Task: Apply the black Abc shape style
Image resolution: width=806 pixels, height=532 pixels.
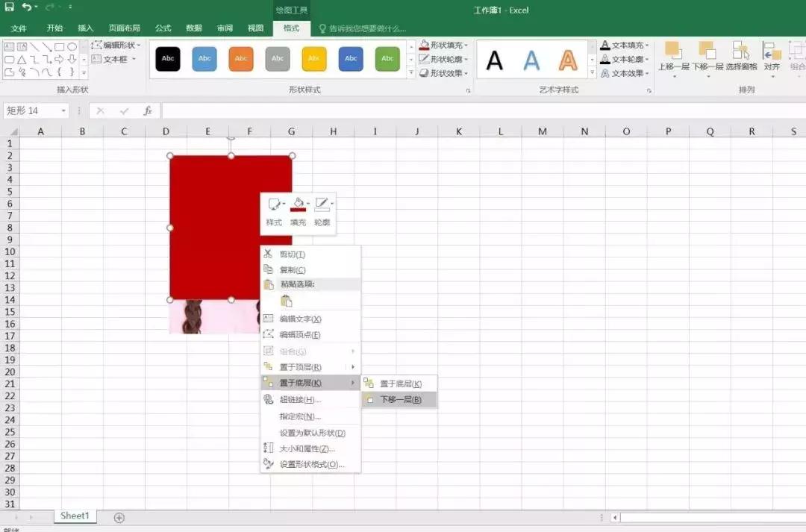Action: click(x=168, y=59)
